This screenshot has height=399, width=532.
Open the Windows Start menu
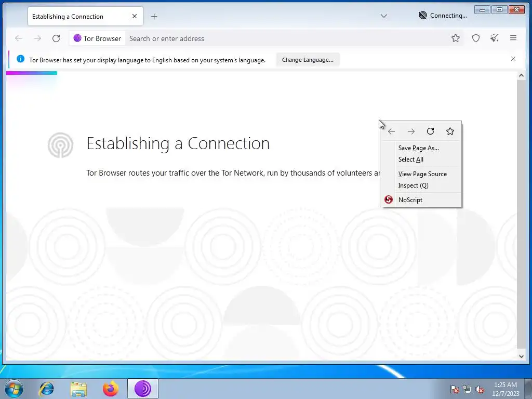pos(14,389)
